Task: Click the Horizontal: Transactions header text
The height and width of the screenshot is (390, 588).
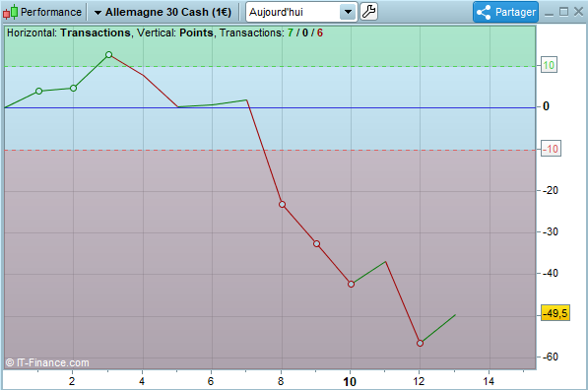Action: [69, 33]
